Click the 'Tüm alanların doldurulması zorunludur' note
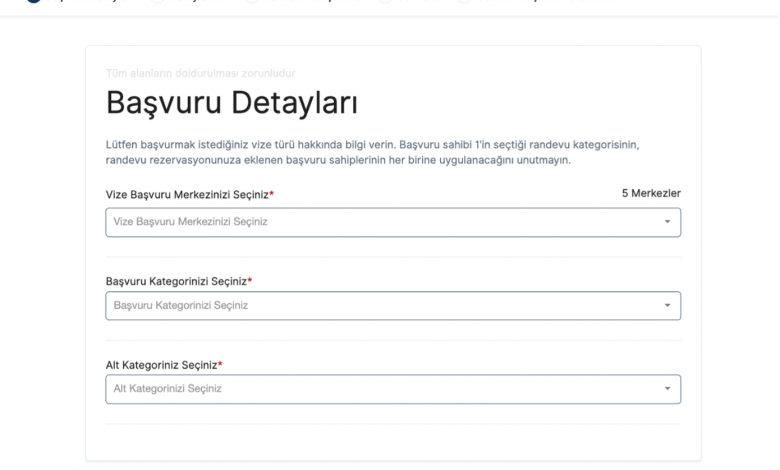Image resolution: width=780 pixels, height=470 pixels. point(200,74)
